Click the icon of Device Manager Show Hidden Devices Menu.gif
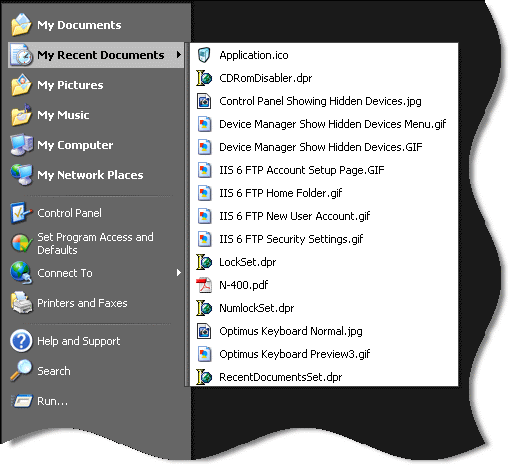The image size is (509, 465). point(204,124)
